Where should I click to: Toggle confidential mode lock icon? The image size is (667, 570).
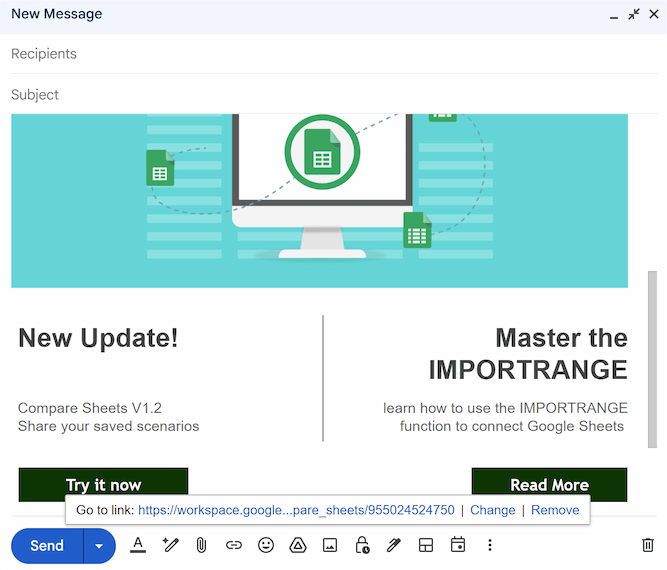pos(361,545)
